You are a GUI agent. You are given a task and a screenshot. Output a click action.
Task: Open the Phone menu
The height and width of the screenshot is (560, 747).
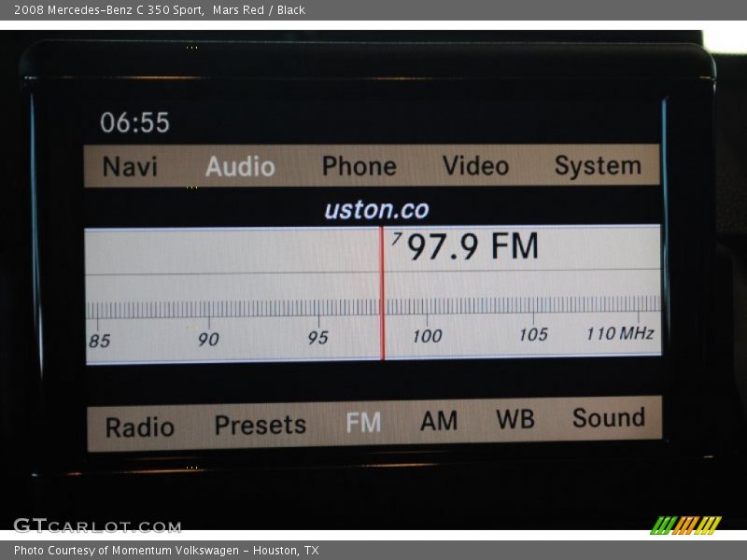(x=359, y=166)
